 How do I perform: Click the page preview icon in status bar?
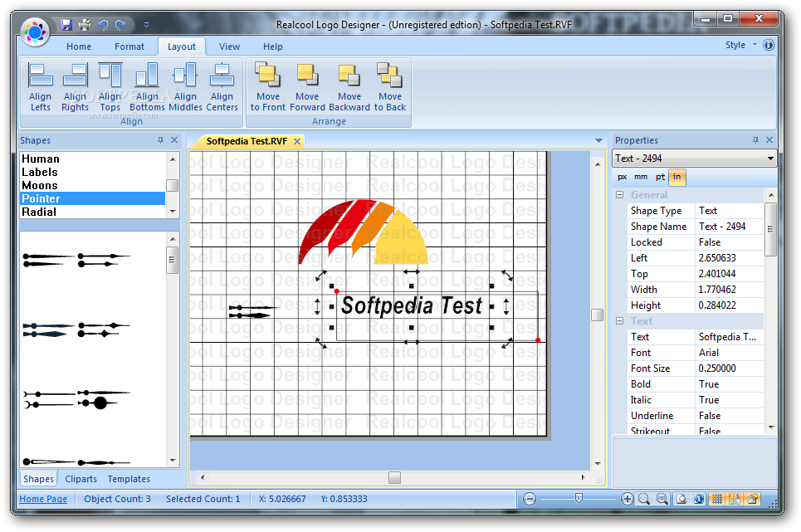tap(681, 499)
